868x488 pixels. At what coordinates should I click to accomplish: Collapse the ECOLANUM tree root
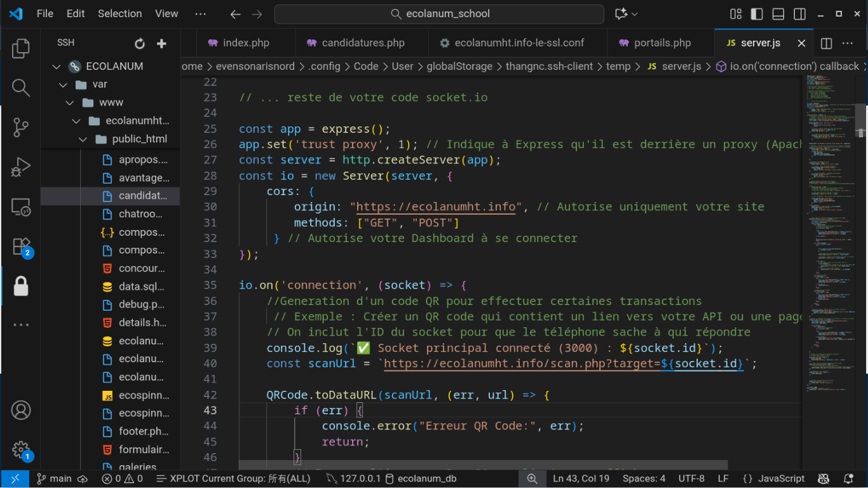point(57,66)
